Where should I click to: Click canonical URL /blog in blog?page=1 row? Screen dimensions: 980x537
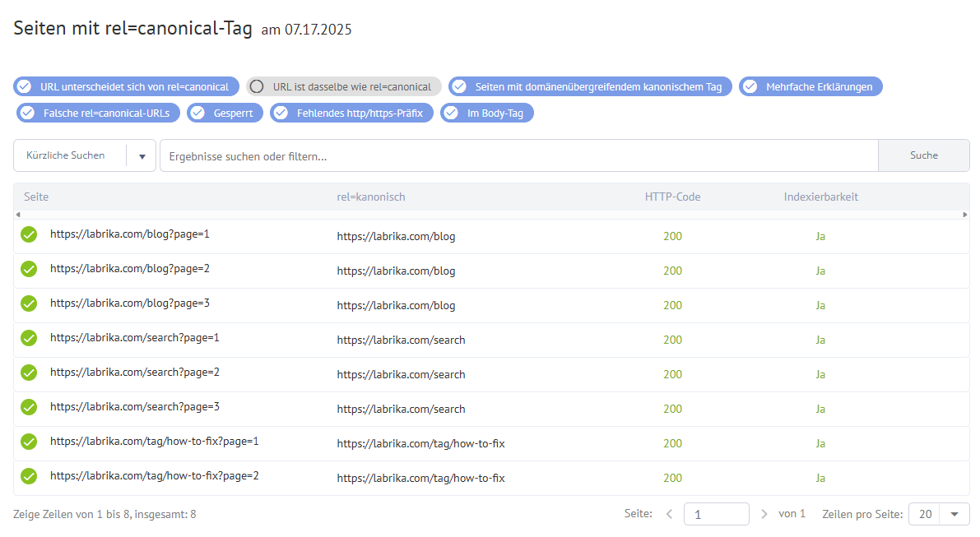point(396,236)
